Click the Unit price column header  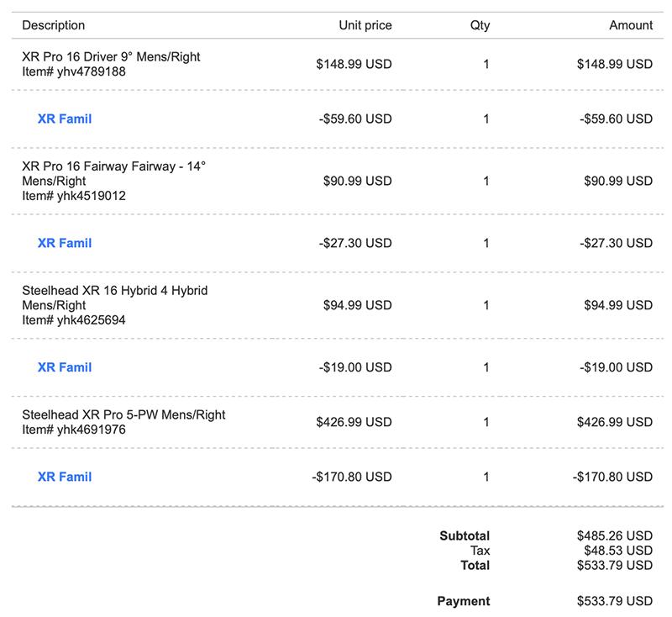pos(365,25)
